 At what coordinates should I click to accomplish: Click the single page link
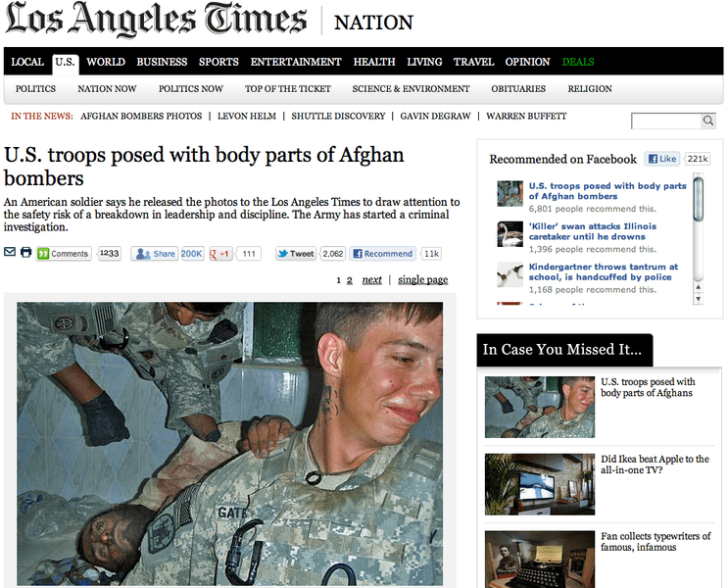(423, 279)
